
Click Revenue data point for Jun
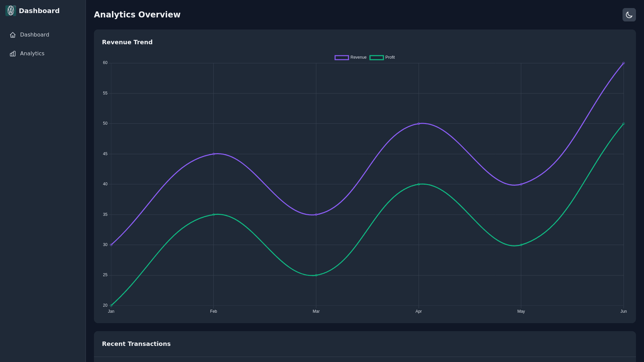pyautogui.click(x=623, y=63)
